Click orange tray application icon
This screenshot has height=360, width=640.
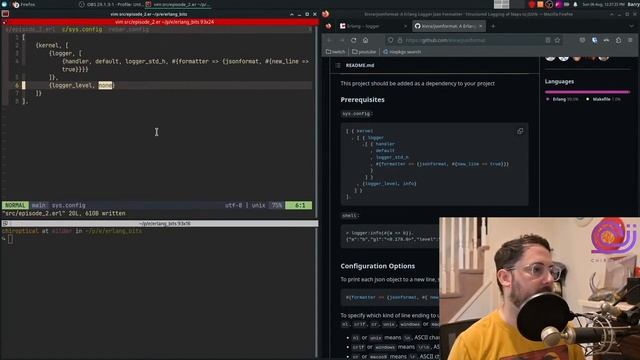point(540,4)
